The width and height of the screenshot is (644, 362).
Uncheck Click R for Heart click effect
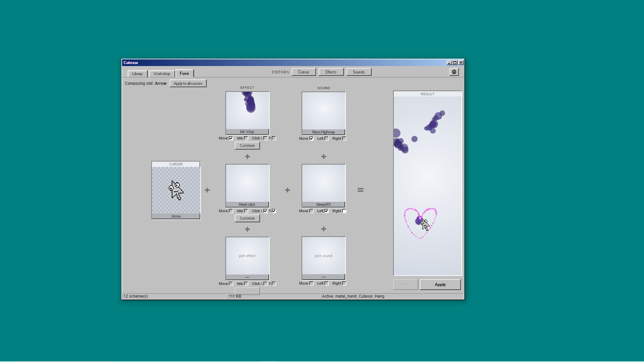274,211
